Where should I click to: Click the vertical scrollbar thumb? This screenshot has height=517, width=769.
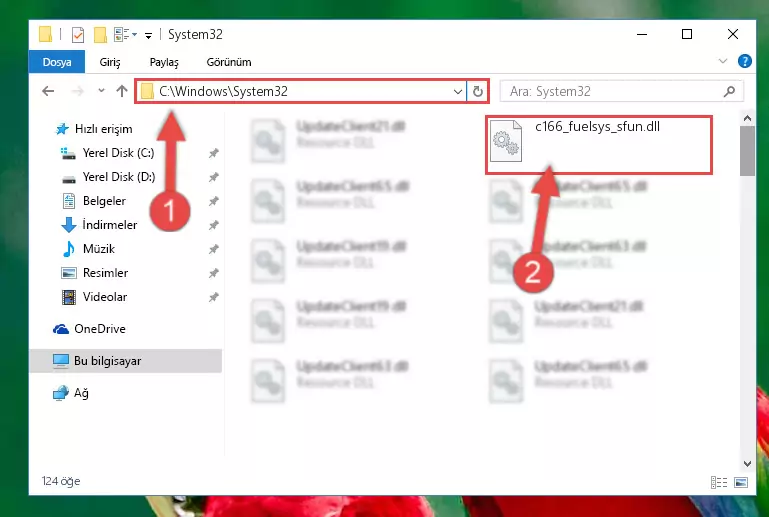(747, 151)
